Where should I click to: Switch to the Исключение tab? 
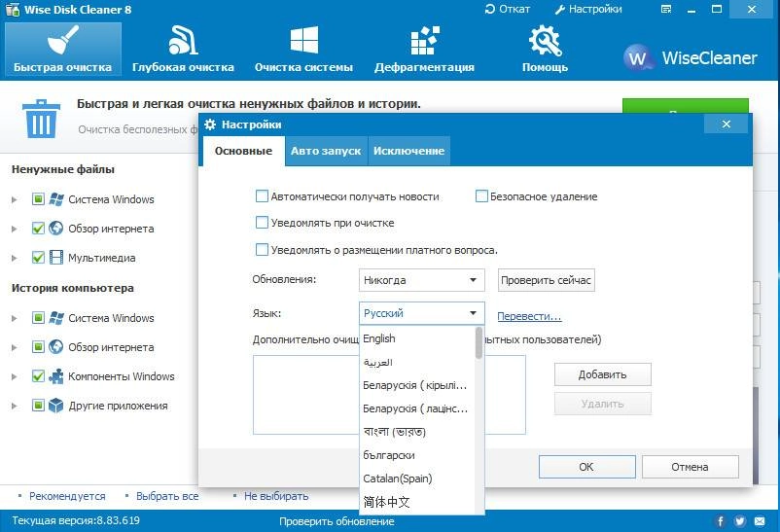point(408,151)
